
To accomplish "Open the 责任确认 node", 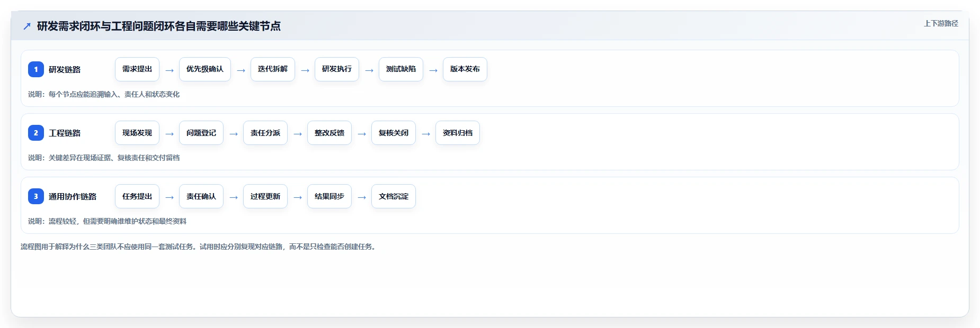I will 201,196.
